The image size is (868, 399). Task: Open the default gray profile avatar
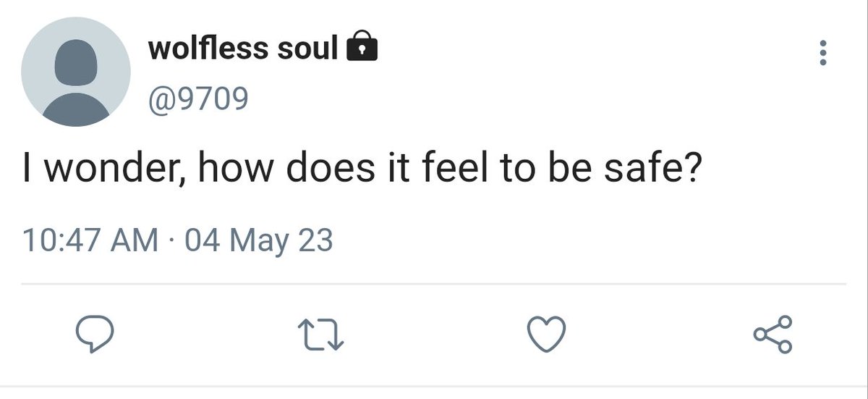point(76,72)
